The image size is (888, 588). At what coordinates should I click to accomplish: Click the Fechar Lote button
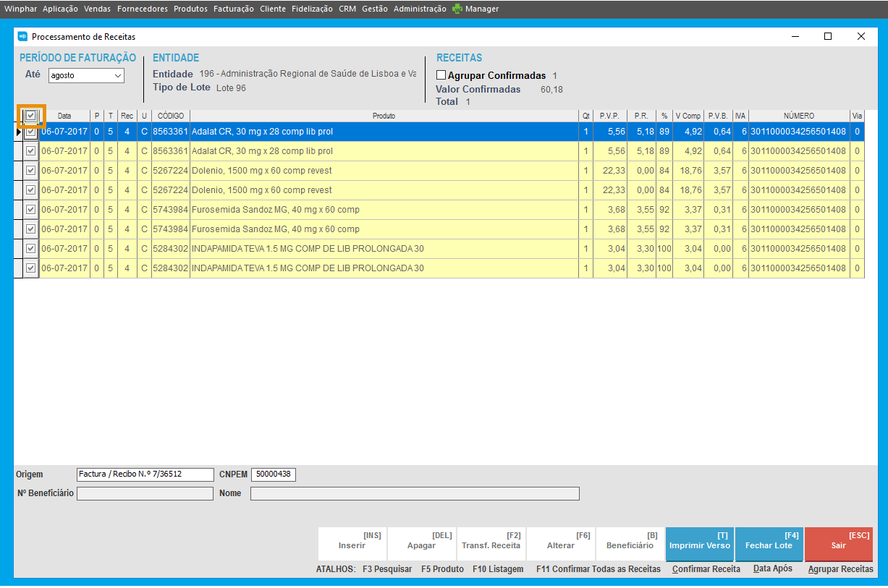[x=769, y=544]
